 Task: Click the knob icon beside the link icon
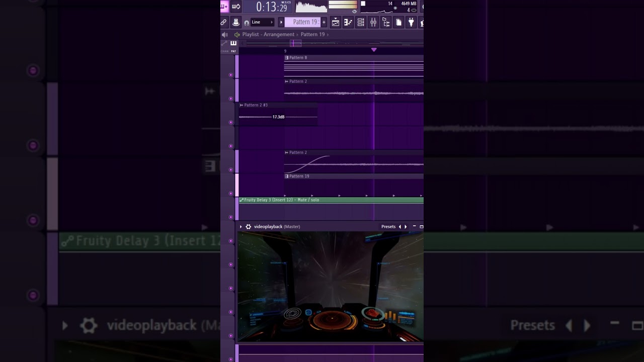point(235,22)
